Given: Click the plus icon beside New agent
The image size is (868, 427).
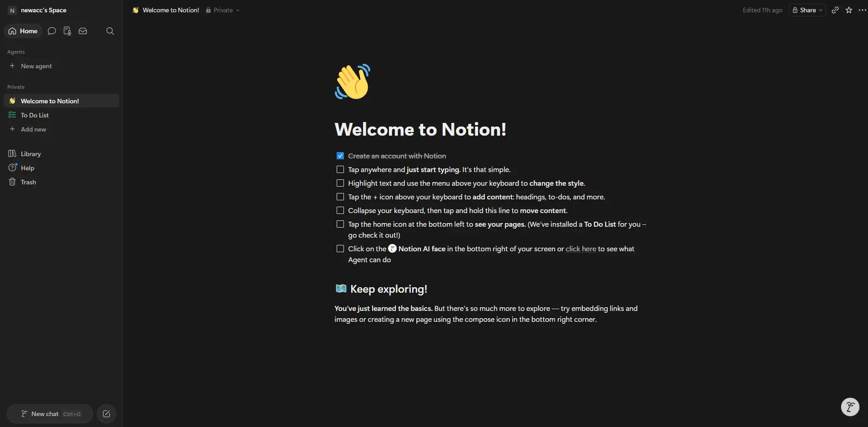Looking at the screenshot, I should point(12,66).
